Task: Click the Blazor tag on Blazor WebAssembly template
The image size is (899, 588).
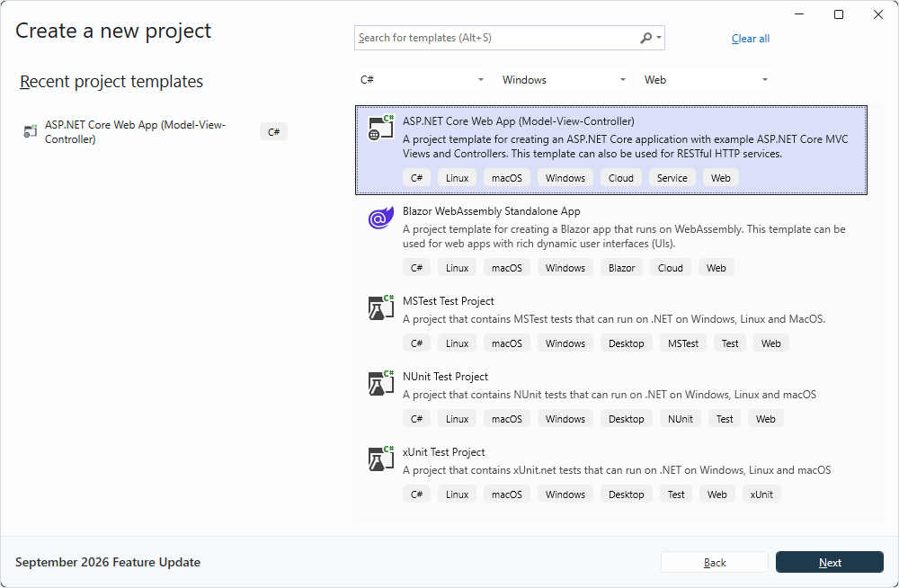Action: pos(621,268)
